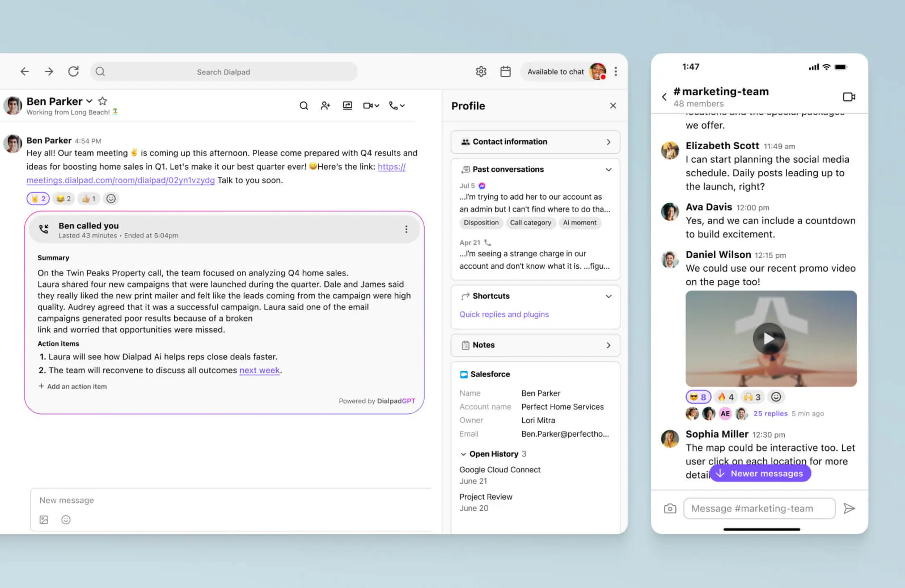Viewport: 905px width, 588px height.
Task: Open the calendar from the top toolbar
Action: tap(506, 71)
